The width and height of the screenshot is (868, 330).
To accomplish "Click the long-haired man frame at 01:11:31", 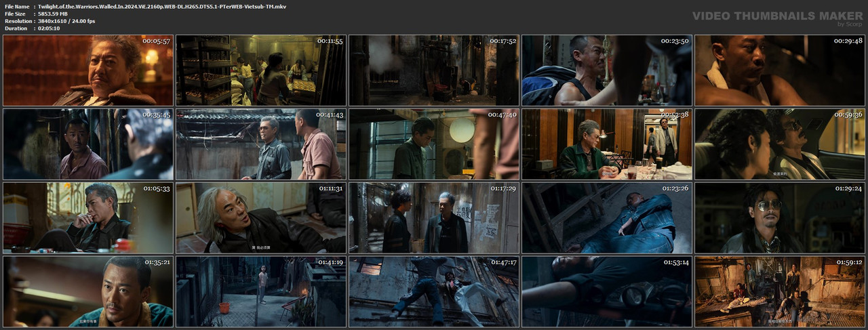I will [x=261, y=218].
